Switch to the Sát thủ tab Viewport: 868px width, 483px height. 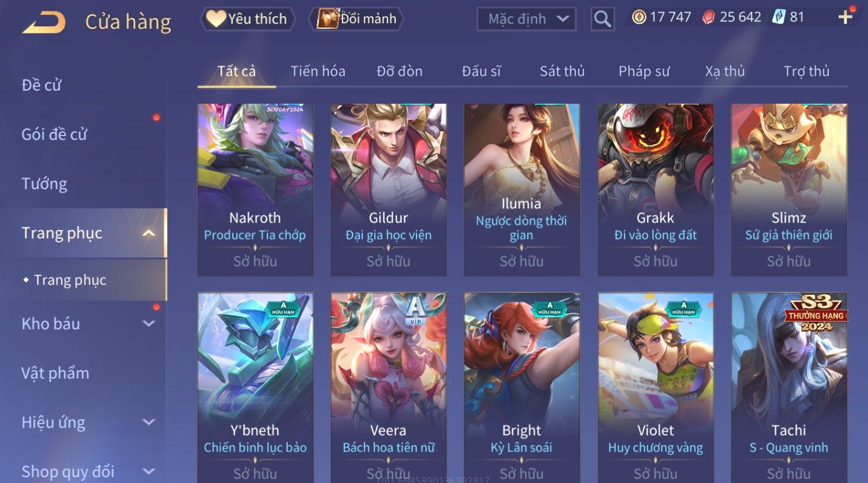pos(562,72)
